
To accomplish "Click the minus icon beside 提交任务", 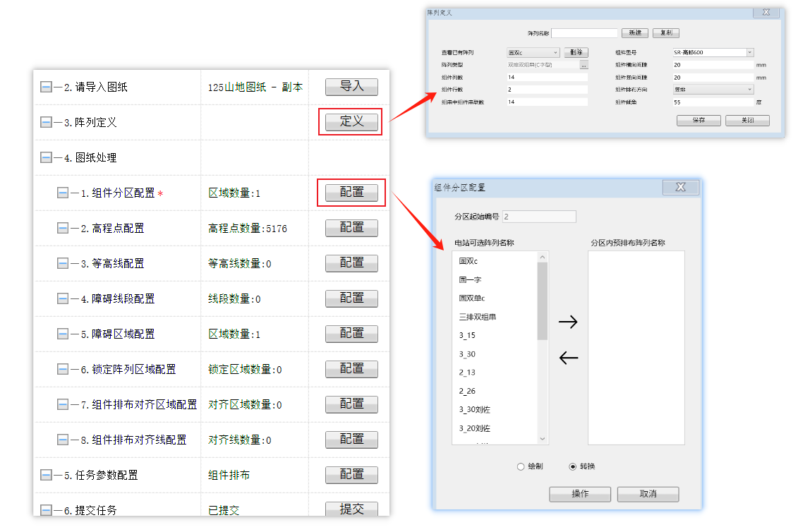I will tap(46, 510).
